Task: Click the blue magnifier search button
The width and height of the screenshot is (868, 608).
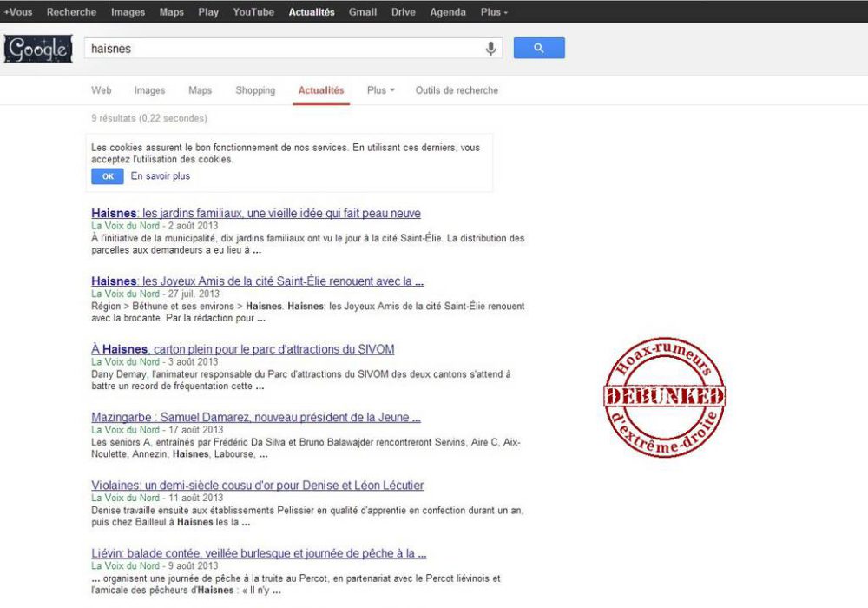Action: point(539,48)
